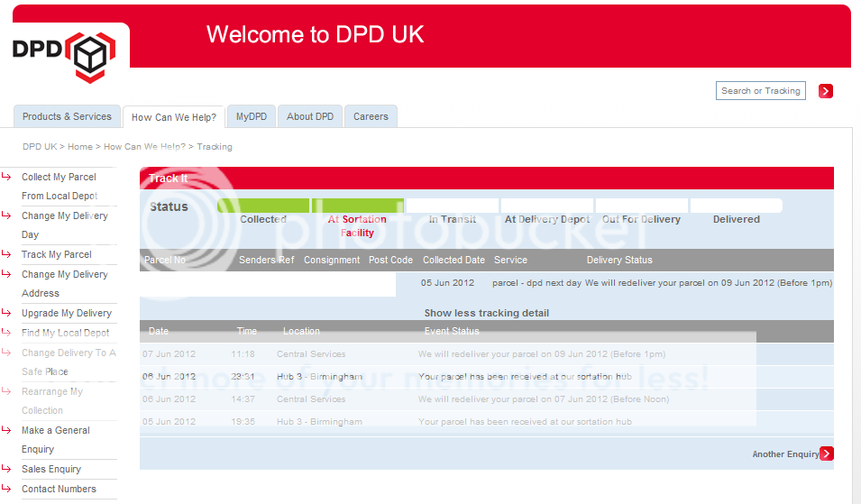Click the Track It panel header

click(487, 178)
